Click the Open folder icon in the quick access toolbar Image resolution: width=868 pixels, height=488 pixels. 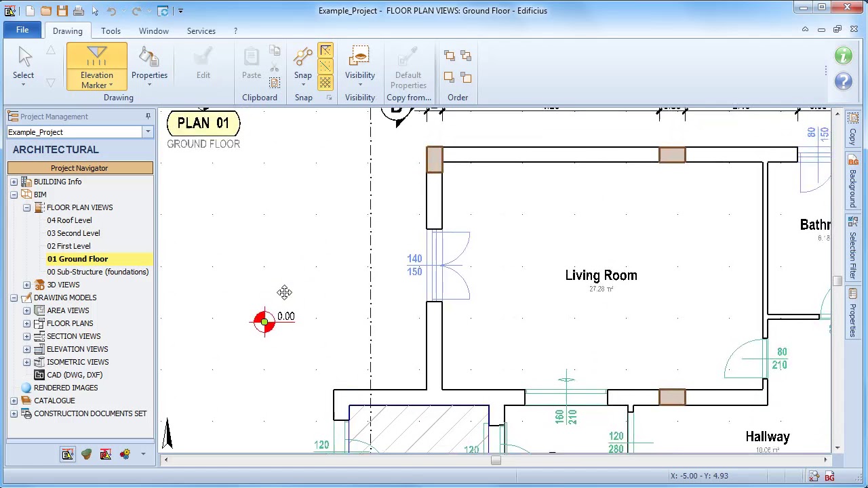click(46, 11)
